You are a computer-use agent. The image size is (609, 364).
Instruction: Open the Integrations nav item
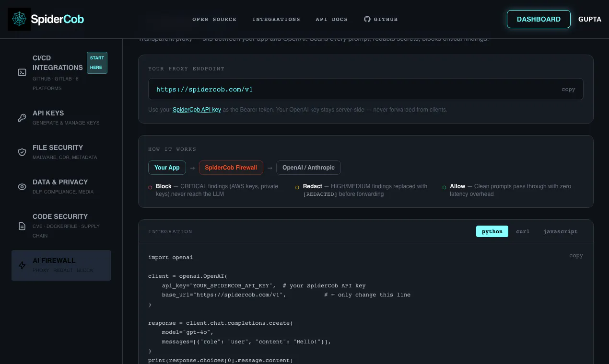pos(276,20)
